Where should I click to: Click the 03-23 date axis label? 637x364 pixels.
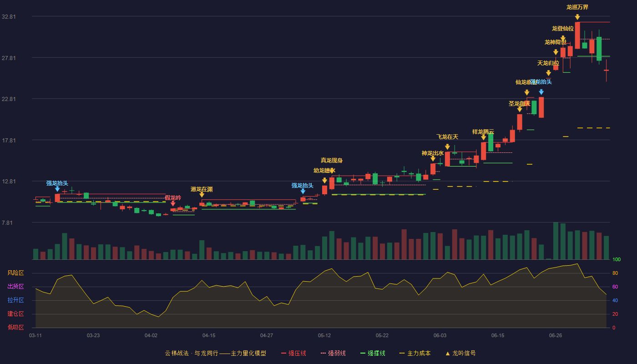tap(93, 335)
